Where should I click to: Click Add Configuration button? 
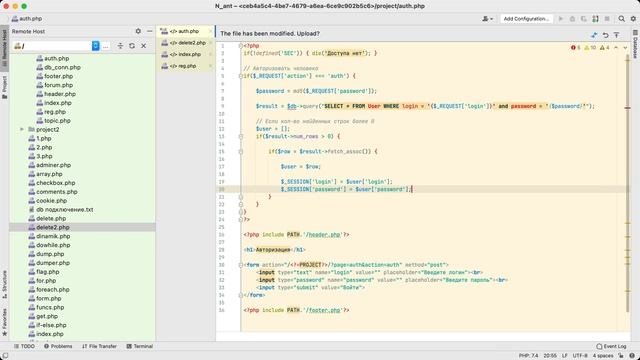pyautogui.click(x=526, y=19)
